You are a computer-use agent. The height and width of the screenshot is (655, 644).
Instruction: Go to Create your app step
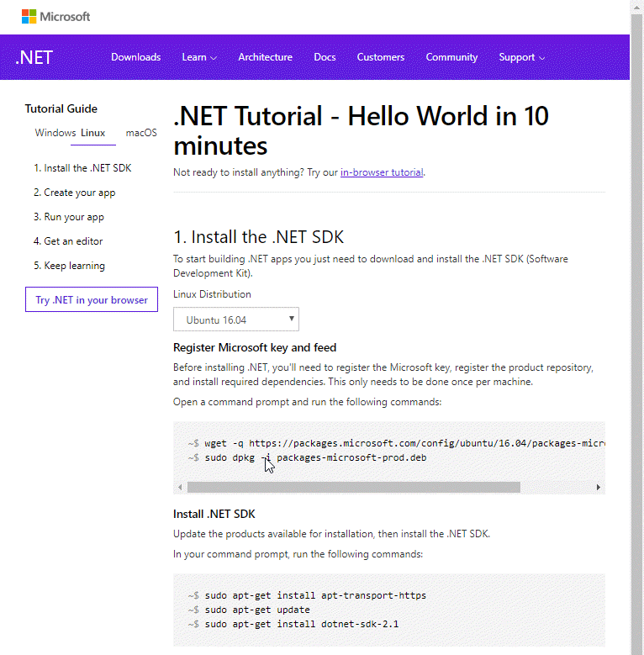(x=74, y=193)
